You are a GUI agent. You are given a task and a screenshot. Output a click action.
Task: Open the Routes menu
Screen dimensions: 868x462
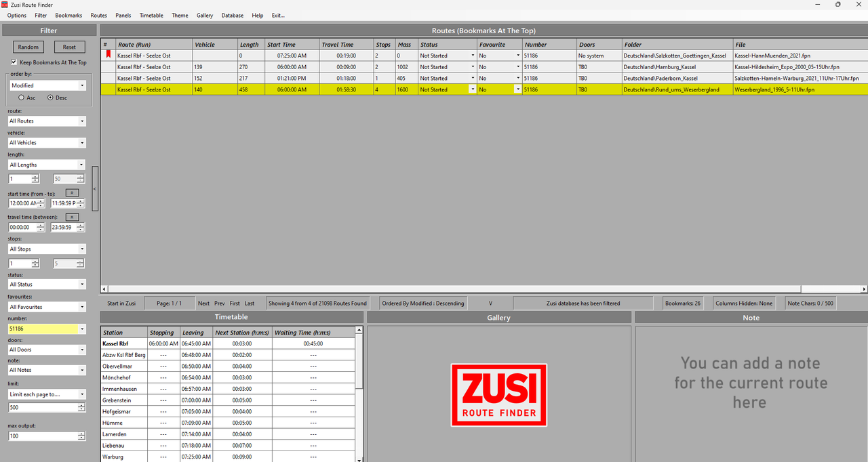pyautogui.click(x=99, y=15)
